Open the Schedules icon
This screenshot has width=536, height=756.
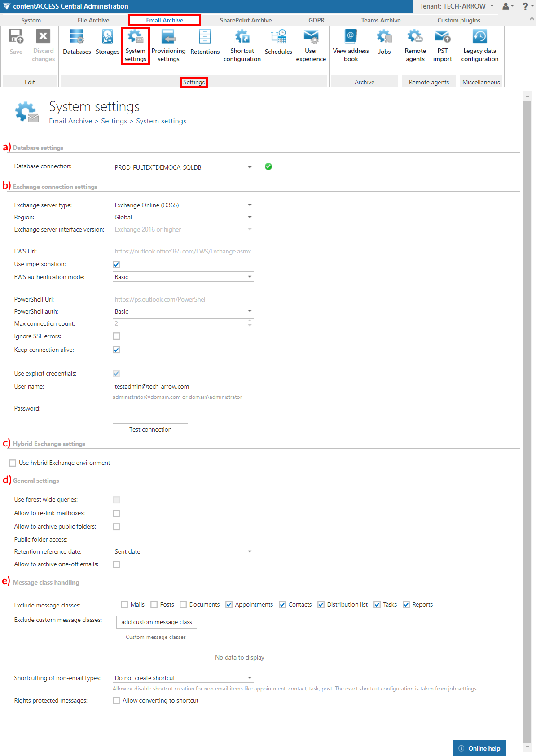pyautogui.click(x=278, y=43)
